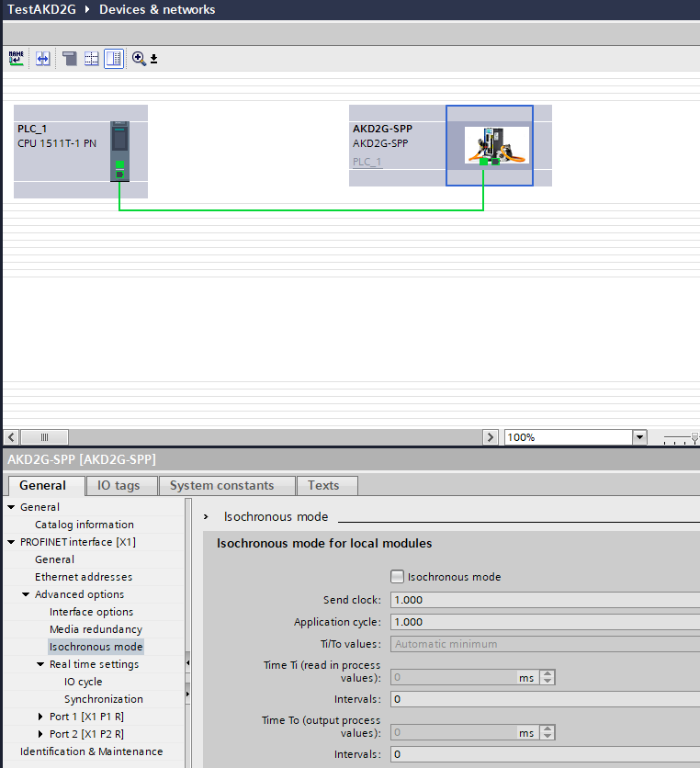The height and width of the screenshot is (768, 700).
Task: Open the assigned controller PLC_1 link on AKD2G-SPP
Action: pyautogui.click(x=367, y=162)
